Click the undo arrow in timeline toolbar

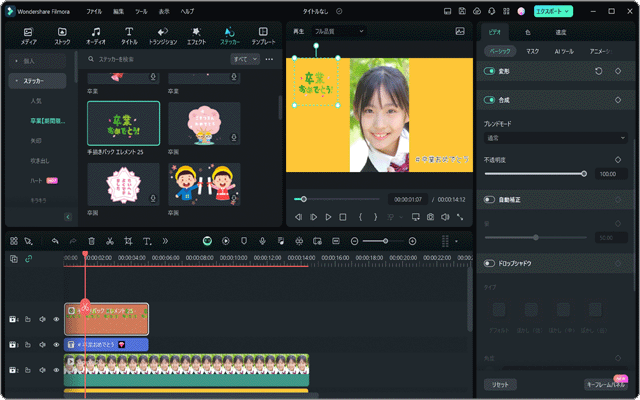(x=55, y=241)
